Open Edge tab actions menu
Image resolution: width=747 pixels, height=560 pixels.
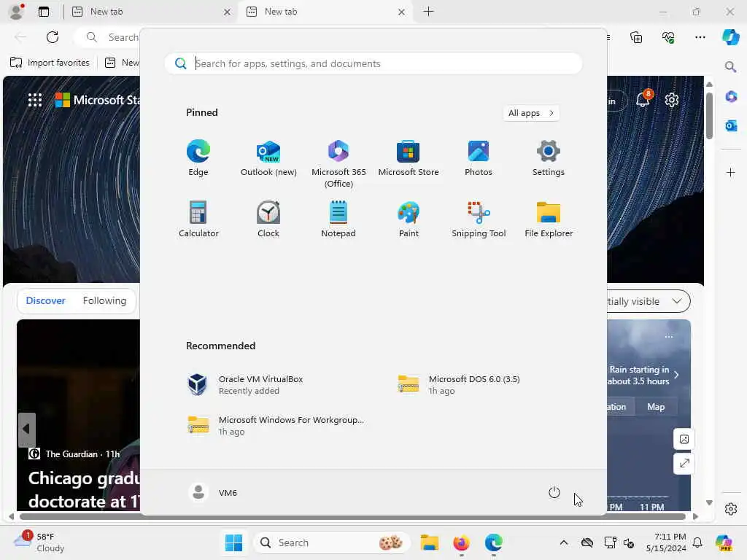click(x=44, y=12)
